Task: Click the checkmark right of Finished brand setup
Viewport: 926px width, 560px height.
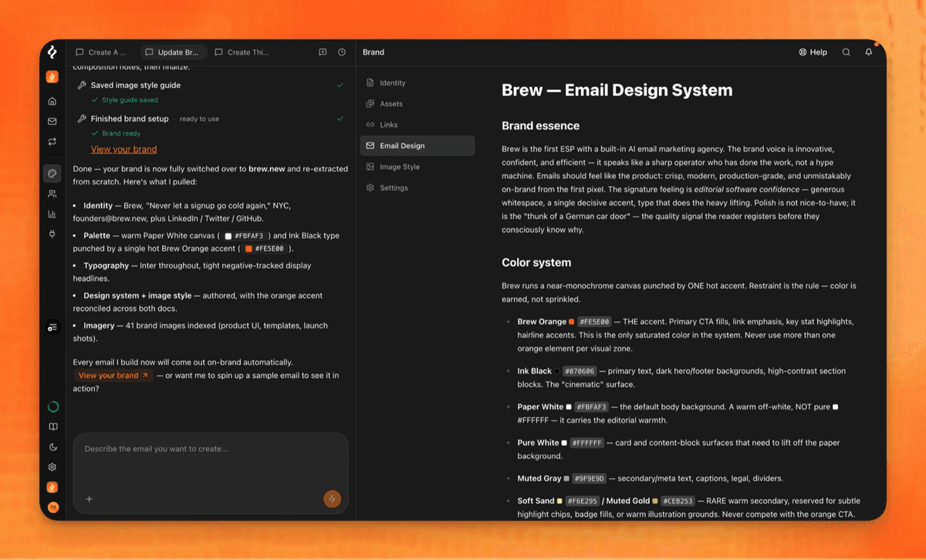Action: [x=340, y=119]
